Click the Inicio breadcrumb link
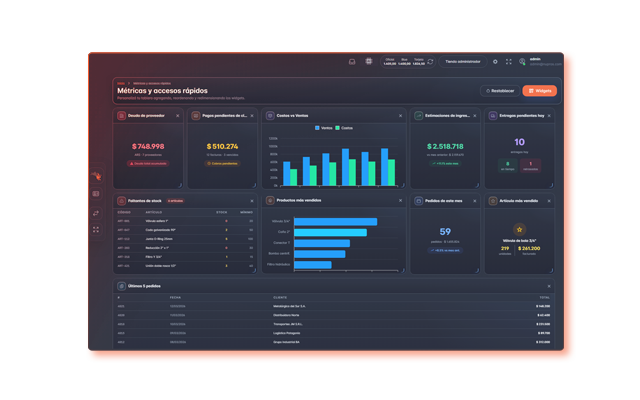Image resolution: width=640 pixels, height=400 pixels. click(x=121, y=83)
